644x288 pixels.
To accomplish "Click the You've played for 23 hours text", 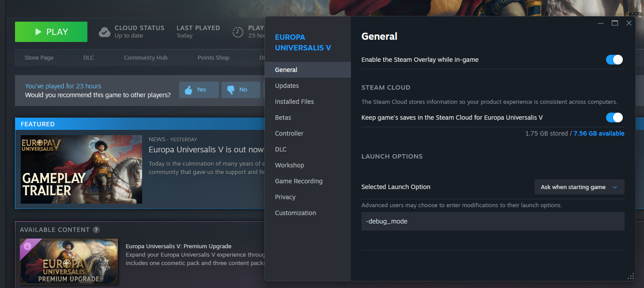I will click(x=63, y=86).
